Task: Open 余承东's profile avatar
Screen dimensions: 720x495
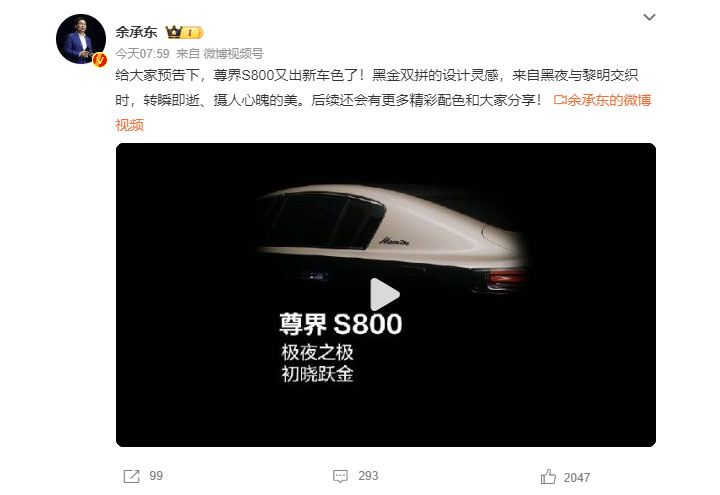Action: 81,39
